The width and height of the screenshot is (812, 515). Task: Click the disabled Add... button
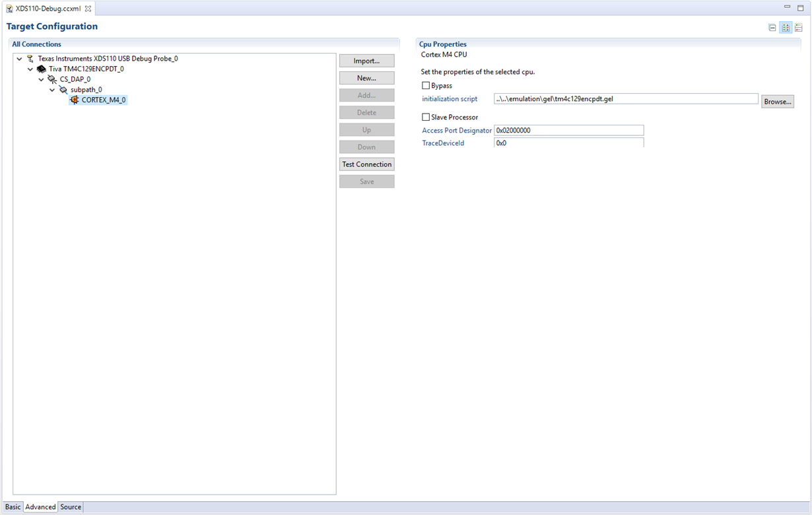(x=366, y=95)
